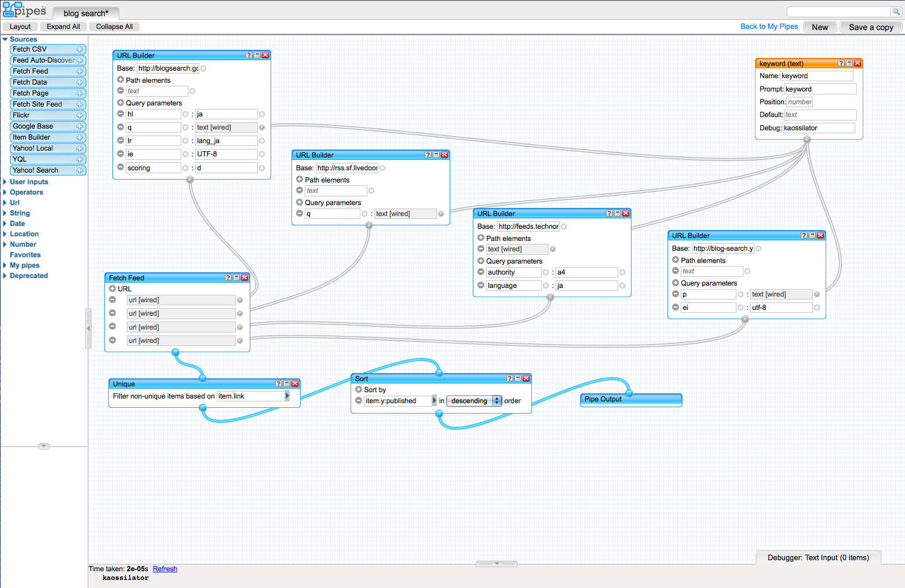
Task: Add a Sort by rule in Sort module
Action: click(359, 389)
